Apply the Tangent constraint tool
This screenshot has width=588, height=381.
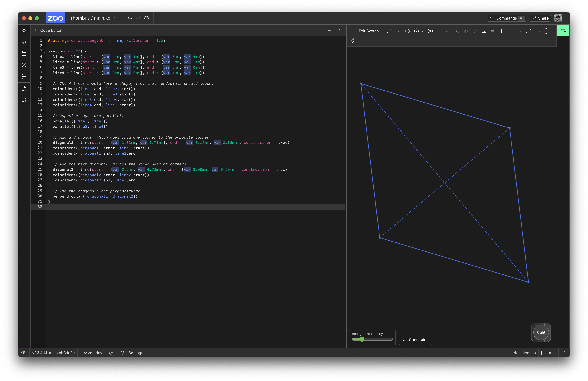tap(466, 31)
